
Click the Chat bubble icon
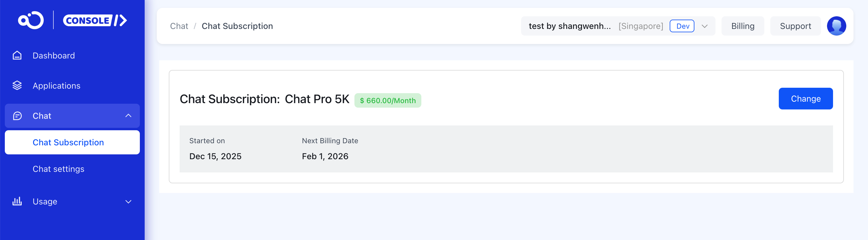[x=17, y=116]
